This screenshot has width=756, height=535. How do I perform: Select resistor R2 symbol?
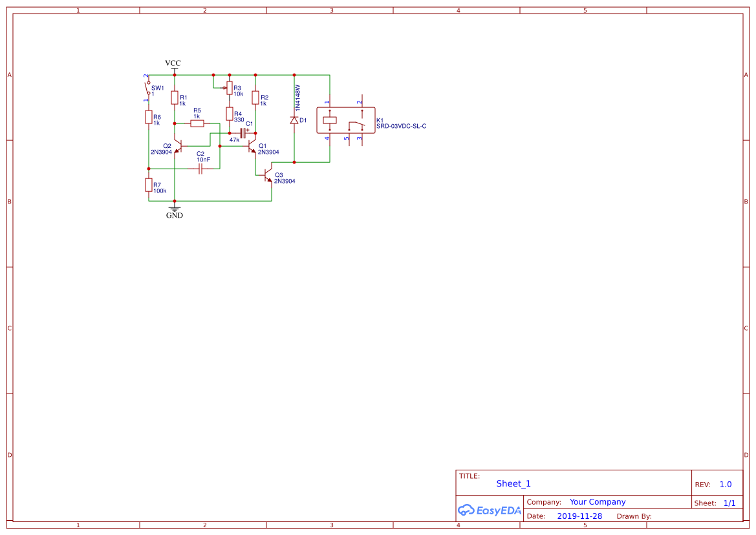(255, 98)
